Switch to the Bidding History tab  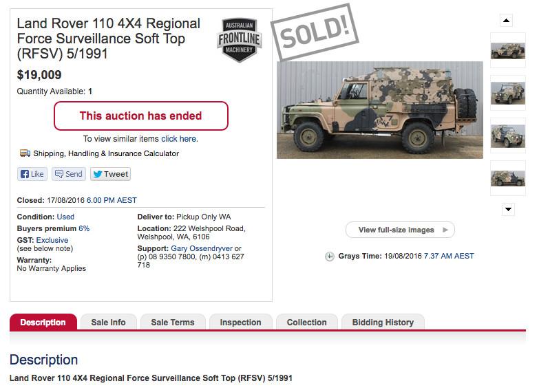pos(383,322)
